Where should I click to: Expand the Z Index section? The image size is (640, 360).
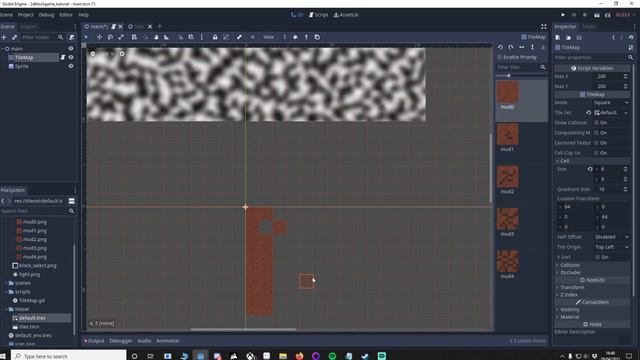coord(592,294)
